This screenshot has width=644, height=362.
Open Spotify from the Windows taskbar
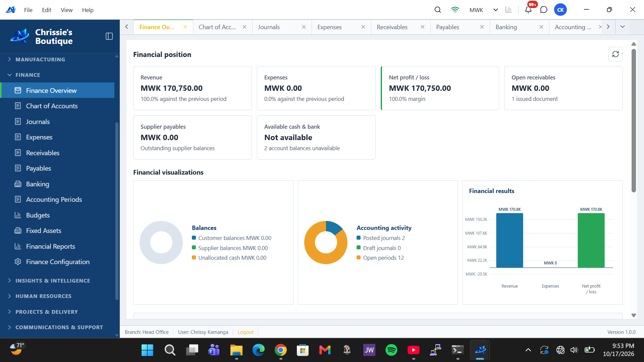click(x=391, y=350)
